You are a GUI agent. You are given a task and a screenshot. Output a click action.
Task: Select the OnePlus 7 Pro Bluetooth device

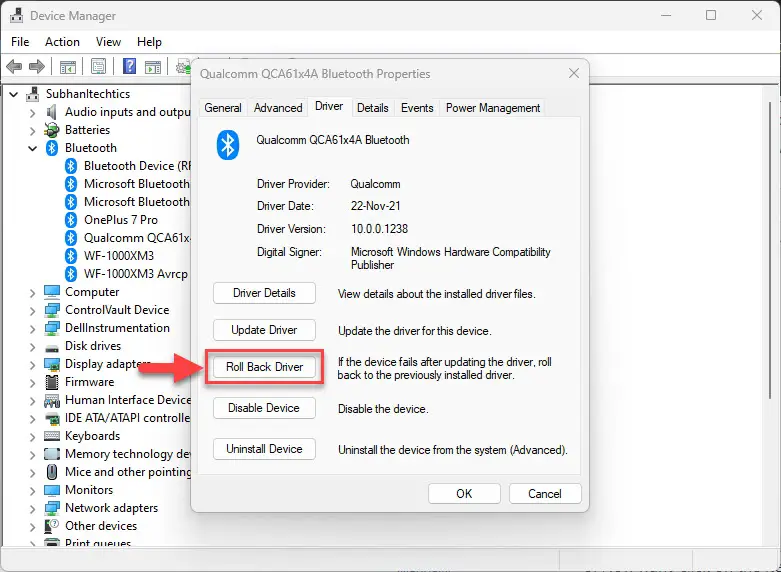tap(121, 220)
